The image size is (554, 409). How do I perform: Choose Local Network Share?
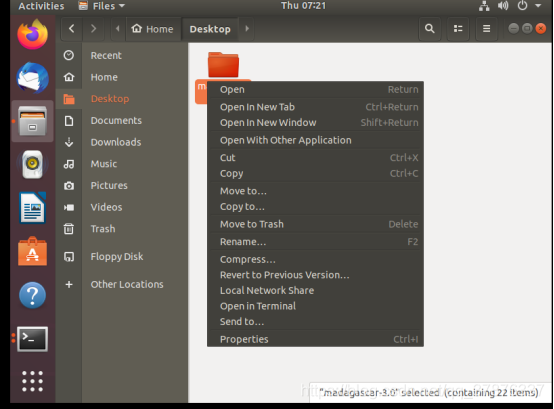[316, 290]
